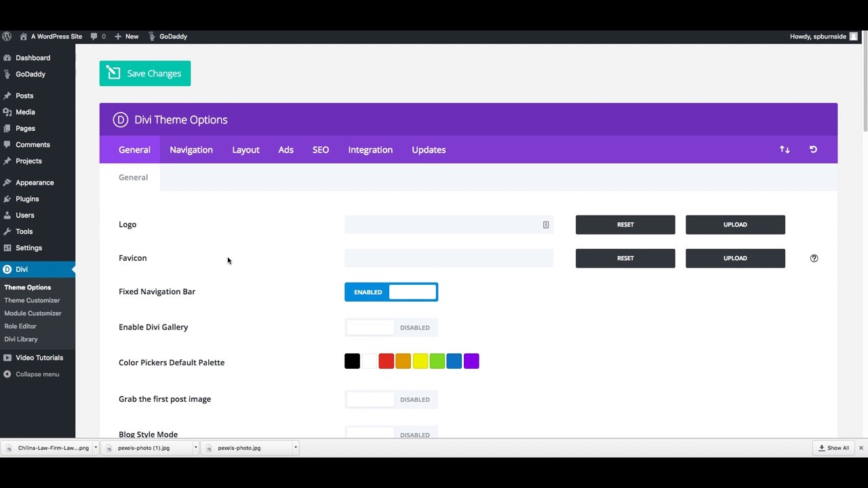The image size is (868, 488).
Task: Click the WordPress logo in the admin bar
Action: [x=7, y=36]
